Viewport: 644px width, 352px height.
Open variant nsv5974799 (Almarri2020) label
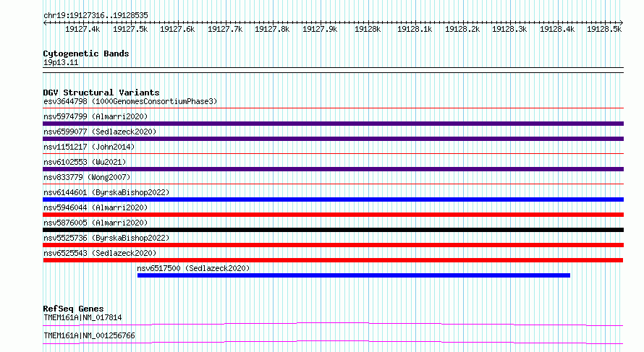click(x=96, y=116)
